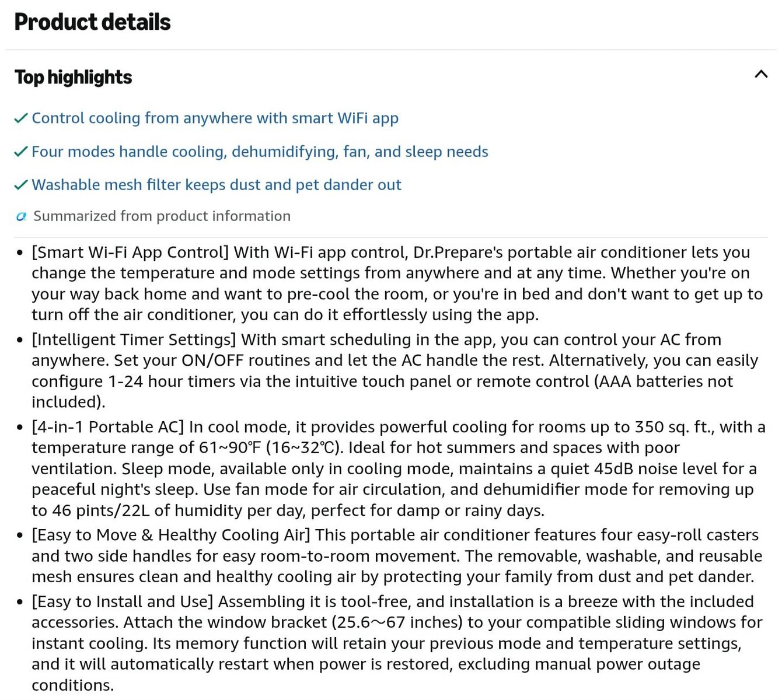Click checkmark icon beside Washable mesh filter
782x700 pixels.
tap(21, 185)
